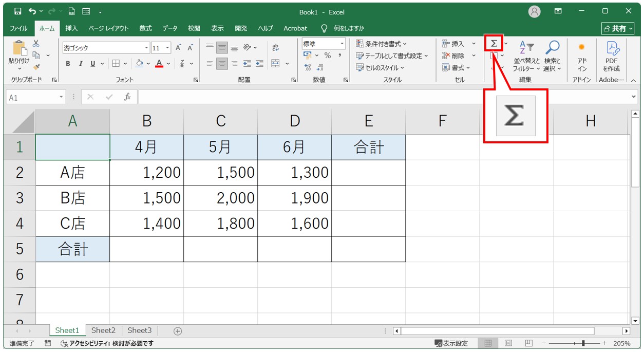Click the zoom slider handle
644x352 pixels.
click(583, 343)
